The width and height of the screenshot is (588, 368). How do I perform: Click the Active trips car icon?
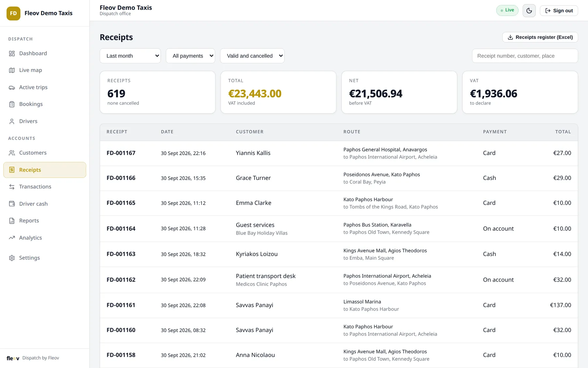pos(12,87)
